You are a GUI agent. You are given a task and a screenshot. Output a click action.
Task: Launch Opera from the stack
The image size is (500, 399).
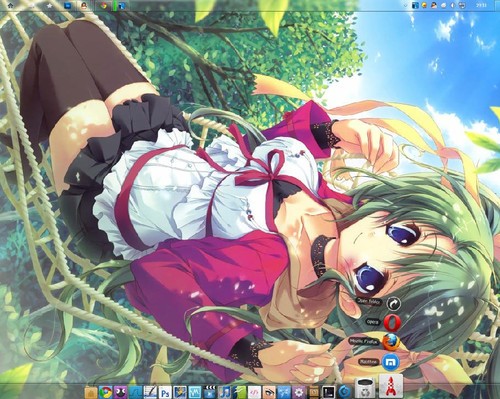392,322
